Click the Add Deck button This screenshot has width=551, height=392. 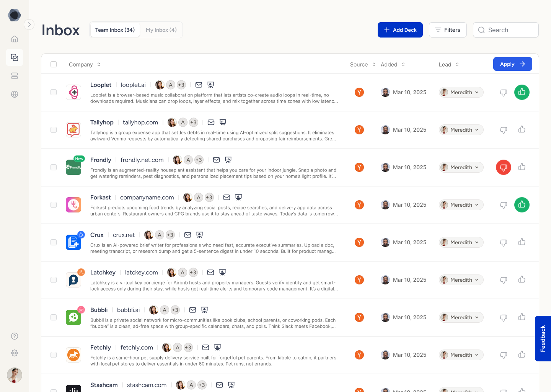pos(400,30)
